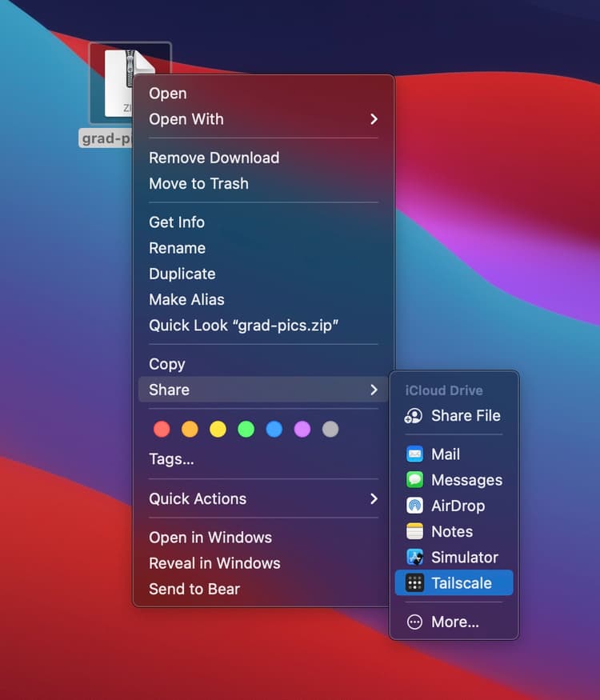Click the Messages app icon
Screen dimensions: 600x700
[414, 480]
